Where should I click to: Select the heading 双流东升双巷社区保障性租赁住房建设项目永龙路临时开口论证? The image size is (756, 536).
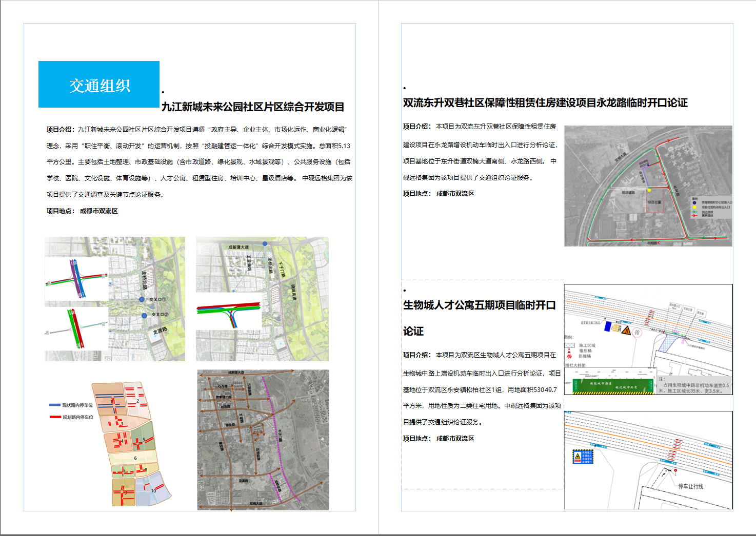[x=545, y=102]
